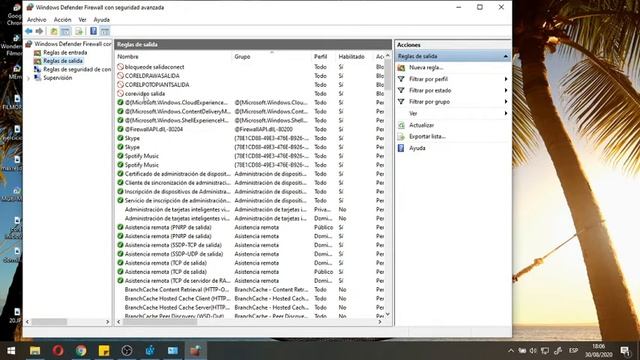Select Certificado de administración de dispositivos rule
Viewport: 640px width, 360px height.
coord(250,174)
